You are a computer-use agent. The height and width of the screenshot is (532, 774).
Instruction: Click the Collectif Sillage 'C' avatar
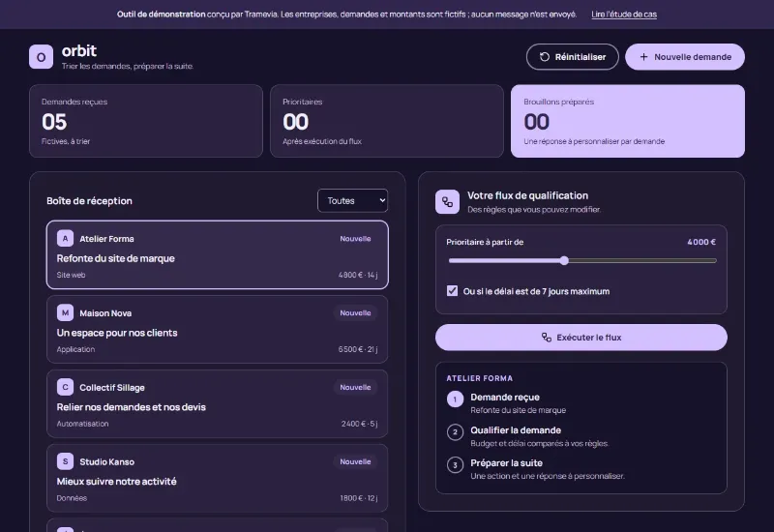(x=65, y=388)
